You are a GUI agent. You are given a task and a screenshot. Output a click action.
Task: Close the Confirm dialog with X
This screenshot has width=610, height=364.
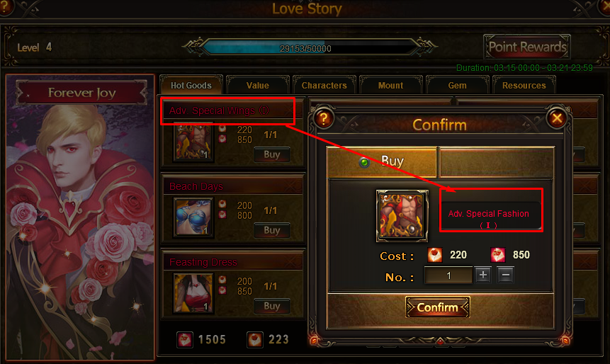(557, 118)
